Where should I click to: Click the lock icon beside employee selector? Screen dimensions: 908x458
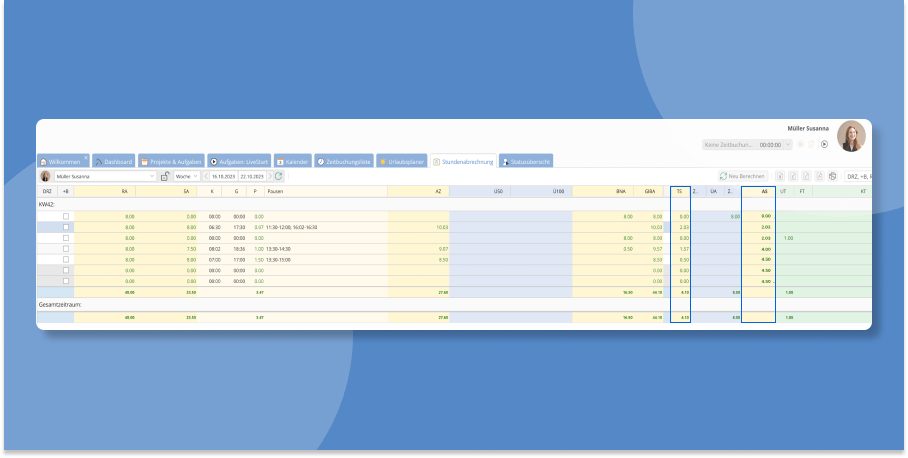point(164,176)
